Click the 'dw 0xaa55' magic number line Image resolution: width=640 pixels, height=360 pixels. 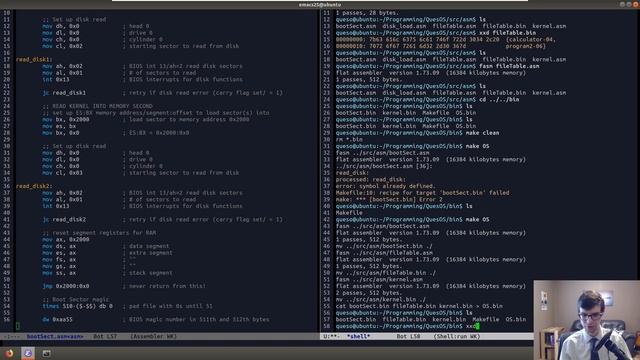click(57, 319)
